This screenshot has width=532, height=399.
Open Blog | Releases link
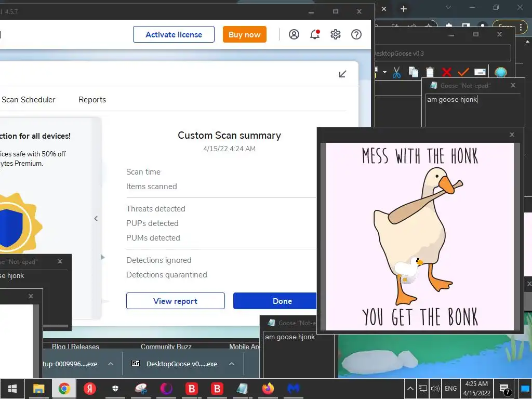pyautogui.click(x=75, y=346)
